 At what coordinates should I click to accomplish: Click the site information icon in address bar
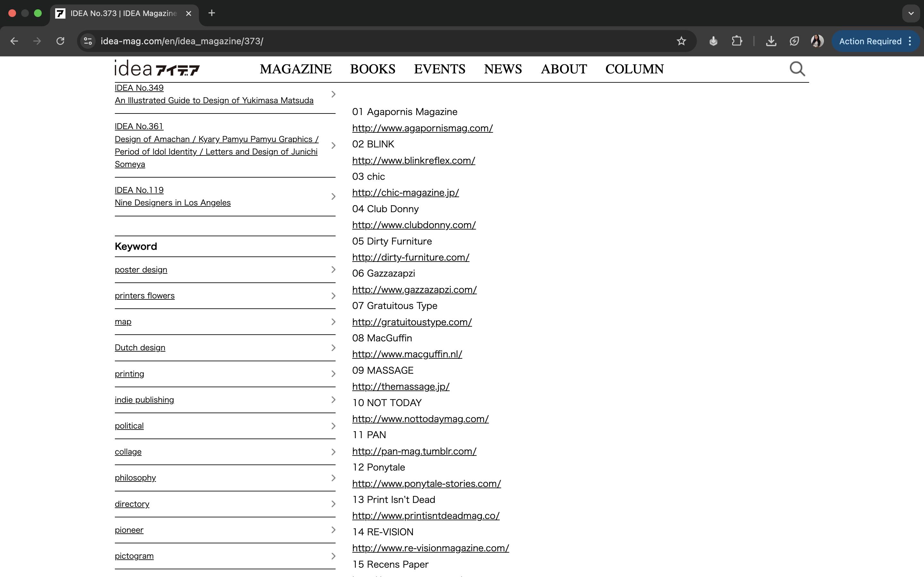pos(88,41)
